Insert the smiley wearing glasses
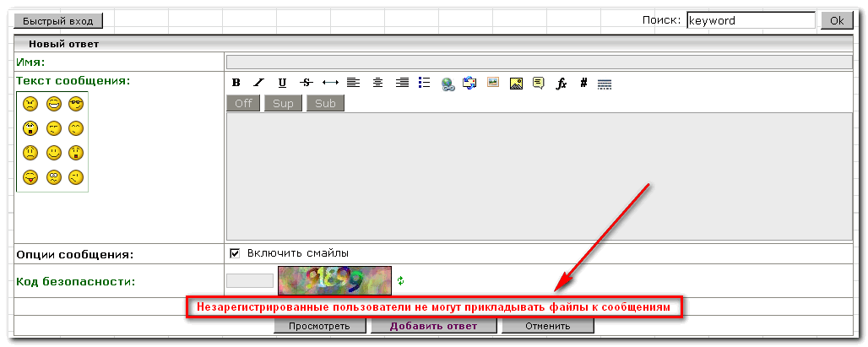This screenshot has width=868, height=347. click(76, 104)
